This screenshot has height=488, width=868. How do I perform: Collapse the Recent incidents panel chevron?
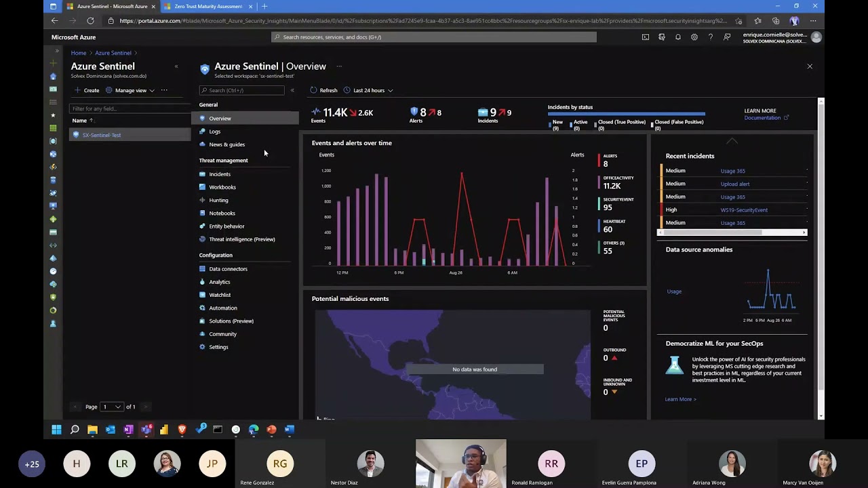click(732, 141)
